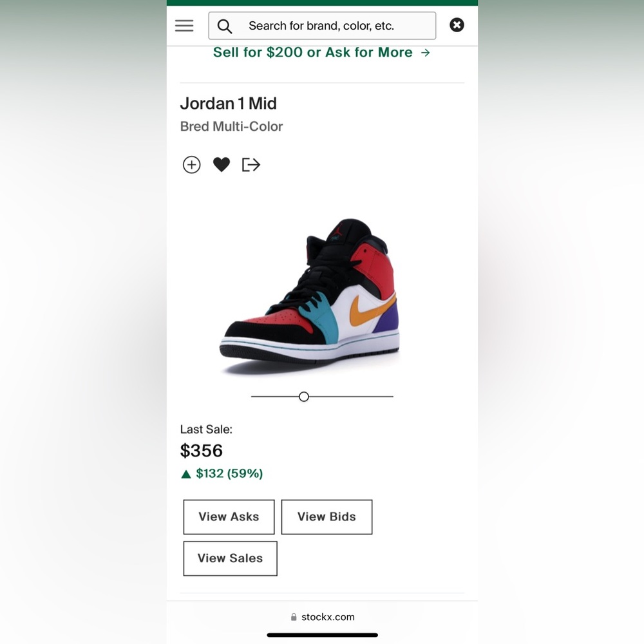Clear search with the X icon
The image size is (644, 644).
click(457, 25)
